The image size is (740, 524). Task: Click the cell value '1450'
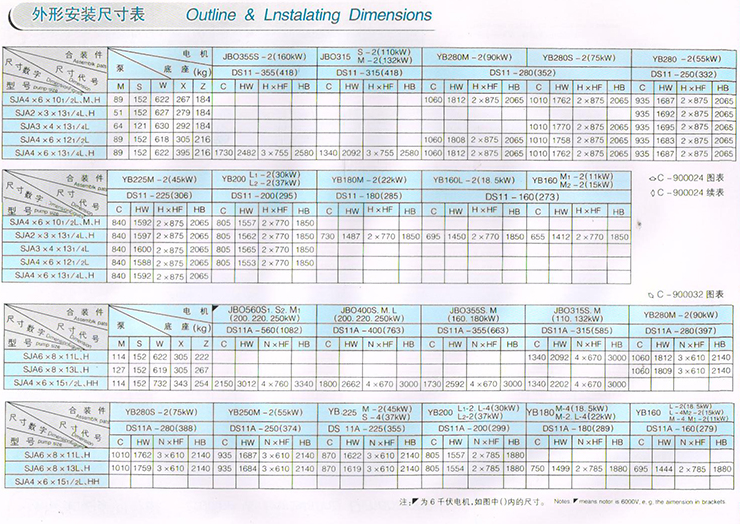tap(456, 236)
